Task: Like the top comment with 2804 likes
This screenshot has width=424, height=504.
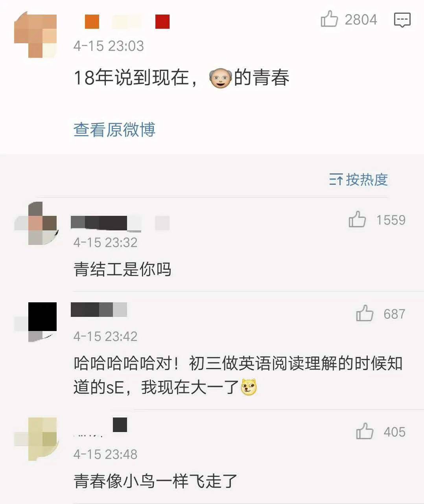Action: (329, 19)
